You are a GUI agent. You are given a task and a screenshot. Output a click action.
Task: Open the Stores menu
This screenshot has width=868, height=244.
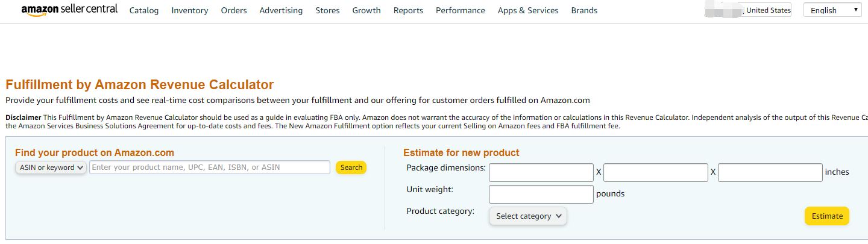[327, 10]
